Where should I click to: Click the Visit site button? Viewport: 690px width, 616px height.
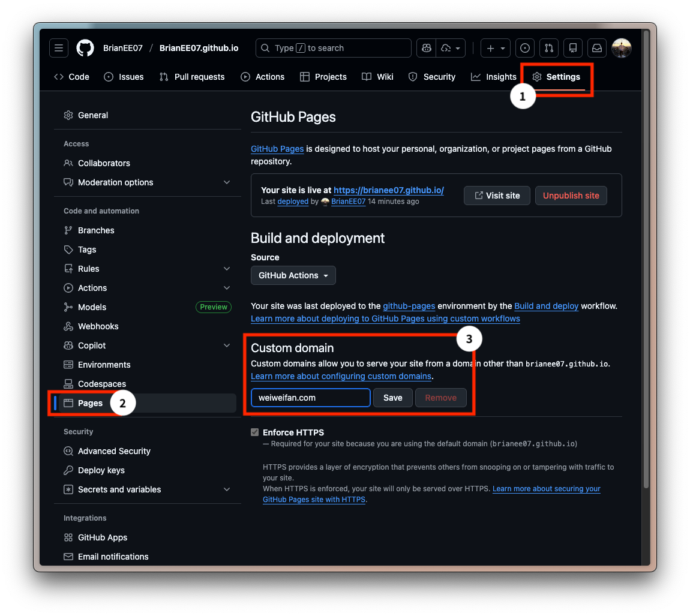[x=497, y=196]
